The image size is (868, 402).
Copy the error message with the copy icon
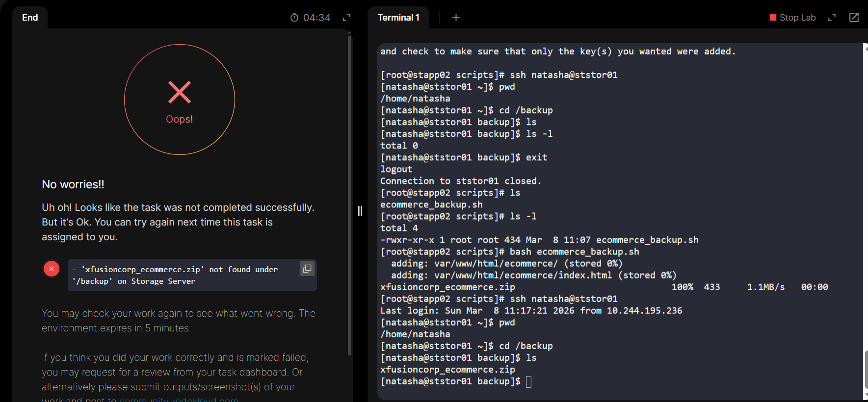point(307,269)
